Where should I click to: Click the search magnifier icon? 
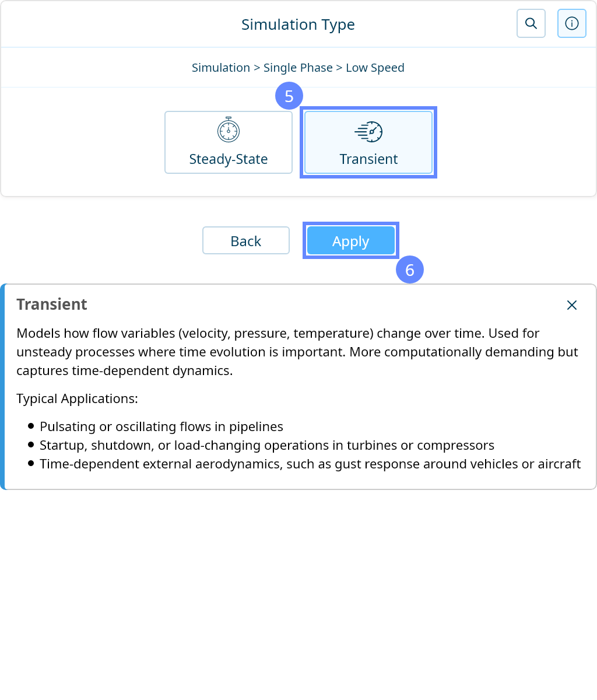coord(531,24)
